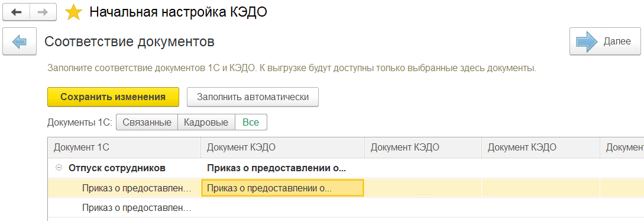Image resolution: width=644 pixels, height=221 pixels.
Task: Click the back navigation arrow in the title bar
Action: pos(17,12)
